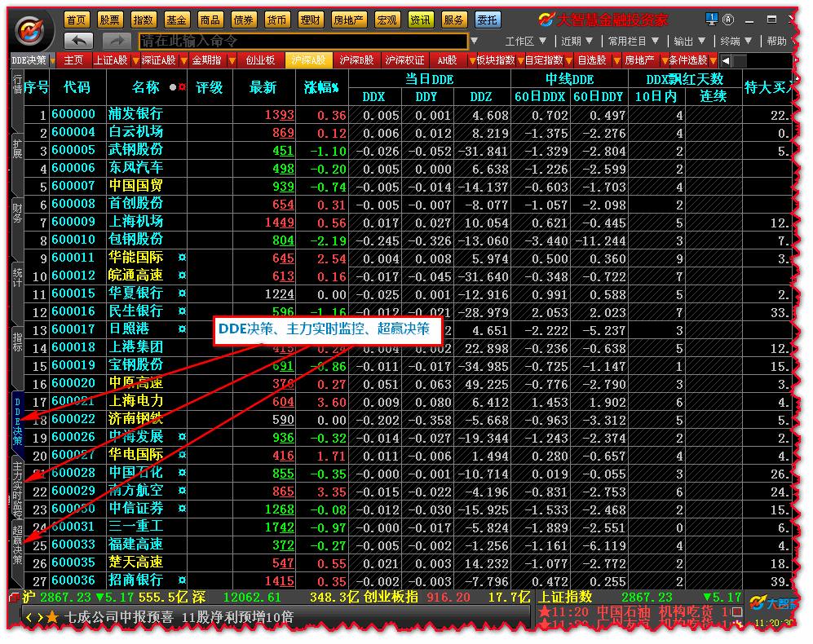Image resolution: width=813 pixels, height=644 pixels.
Task: Click the blue 委托 button
Action: point(488,20)
